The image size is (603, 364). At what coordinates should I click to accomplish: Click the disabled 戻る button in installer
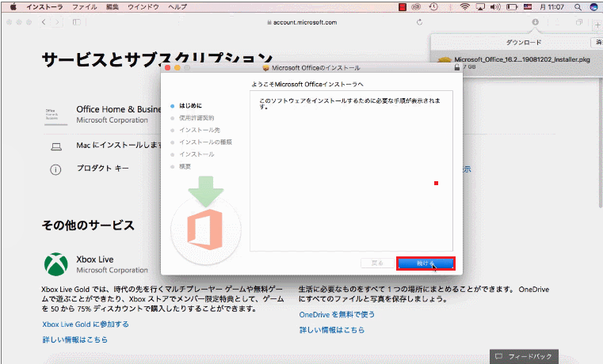pyautogui.click(x=377, y=264)
